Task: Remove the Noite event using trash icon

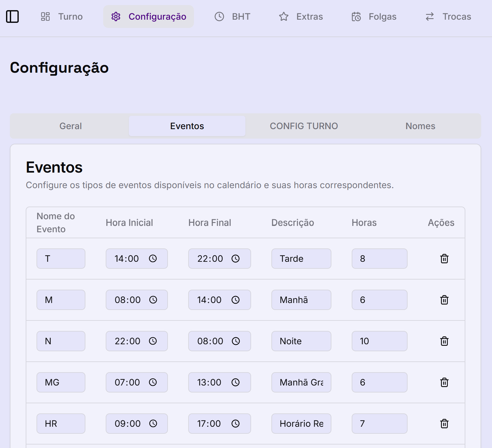Action: coord(444,341)
